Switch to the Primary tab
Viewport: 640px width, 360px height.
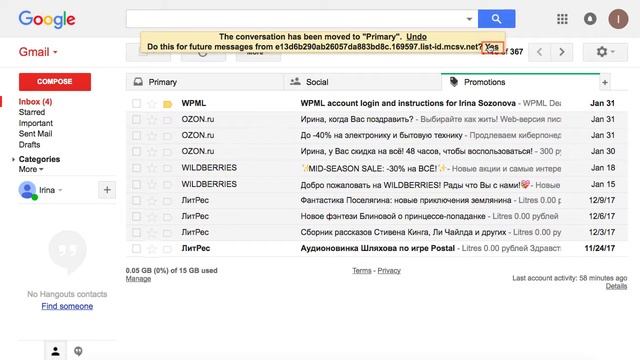[205, 82]
